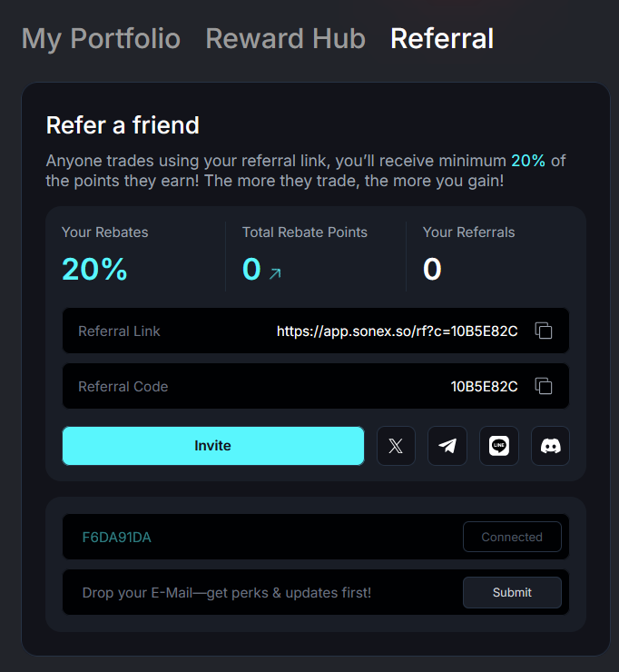Copy the referral code 10B5E82C icon
619x672 pixels.
[543, 386]
